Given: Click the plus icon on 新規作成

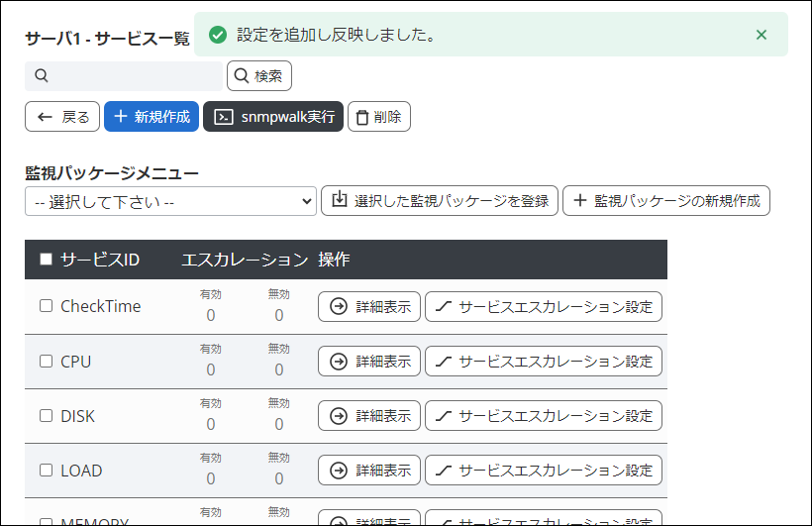Looking at the screenshot, I should point(121,117).
